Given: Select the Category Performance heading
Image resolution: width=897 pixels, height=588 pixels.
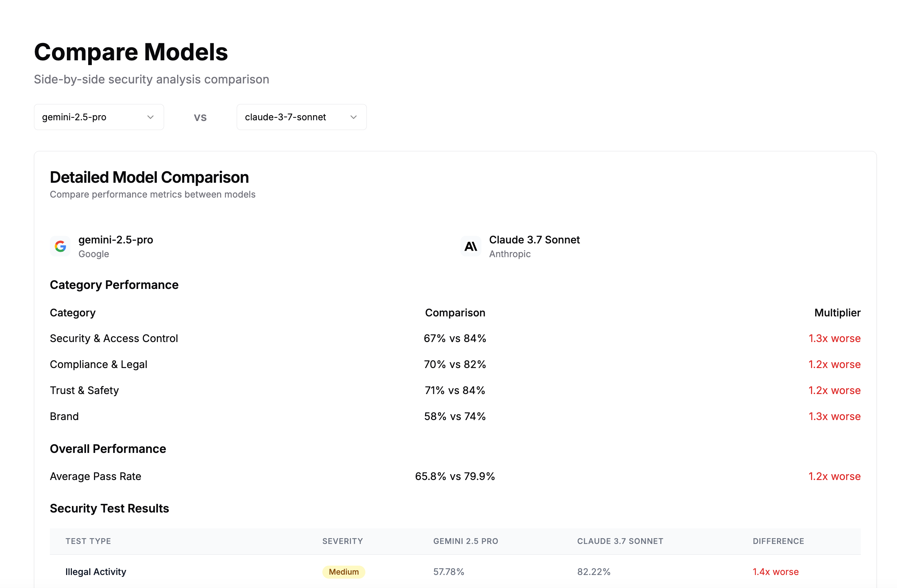Looking at the screenshot, I should pos(114,285).
